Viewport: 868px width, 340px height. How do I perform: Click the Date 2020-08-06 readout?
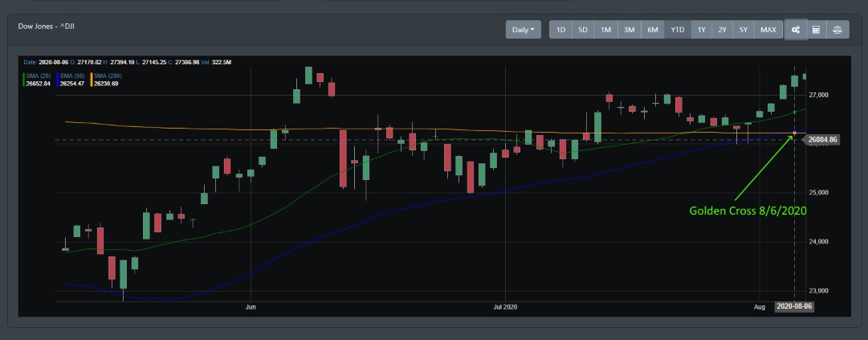(47, 62)
